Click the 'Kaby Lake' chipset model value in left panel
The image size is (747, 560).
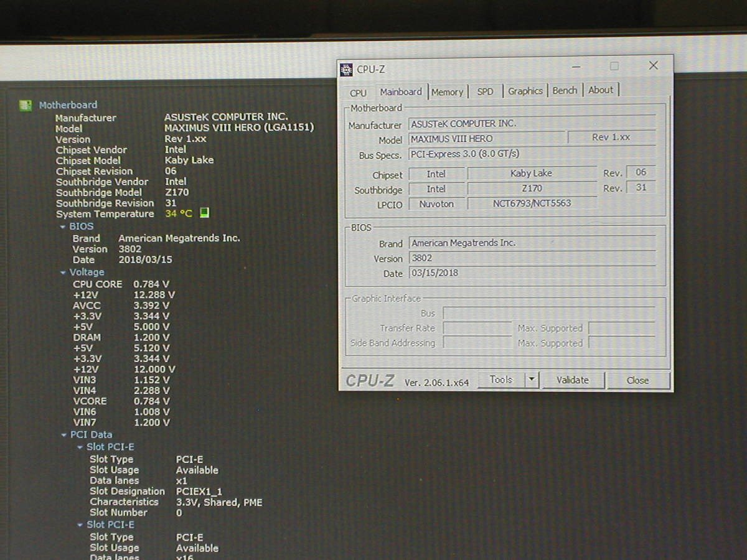point(189,160)
